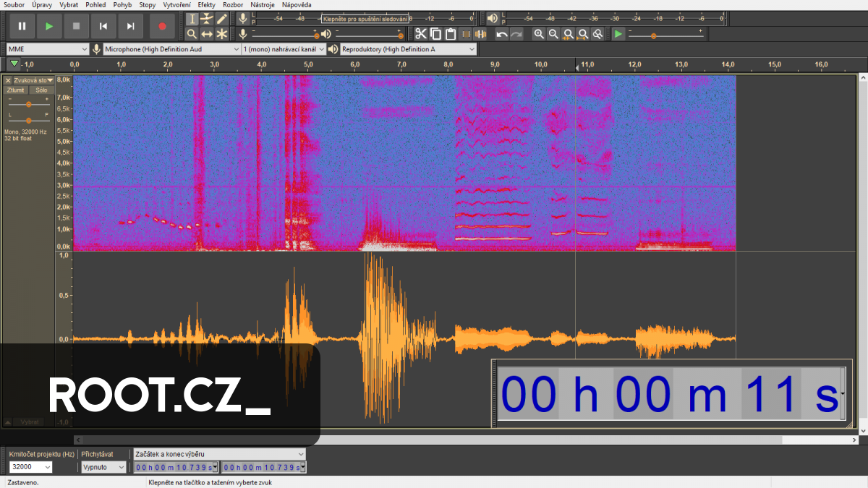The height and width of the screenshot is (488, 868).
Task: Cut the selected audio with scissors icon
Action: point(421,34)
